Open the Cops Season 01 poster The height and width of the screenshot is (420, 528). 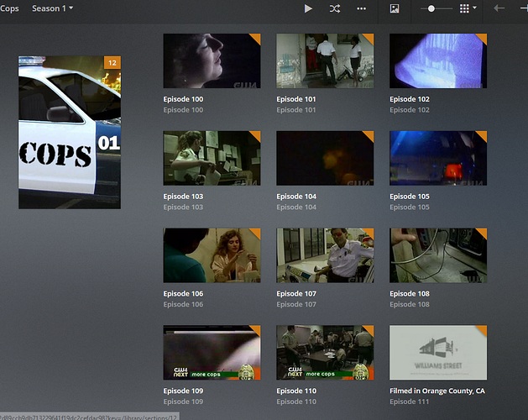pyautogui.click(x=70, y=133)
